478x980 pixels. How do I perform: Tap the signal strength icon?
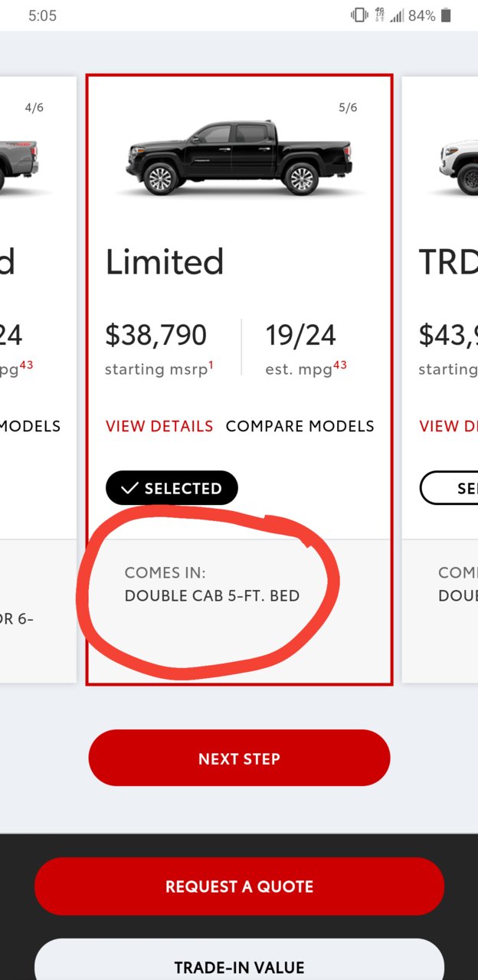tap(397, 16)
